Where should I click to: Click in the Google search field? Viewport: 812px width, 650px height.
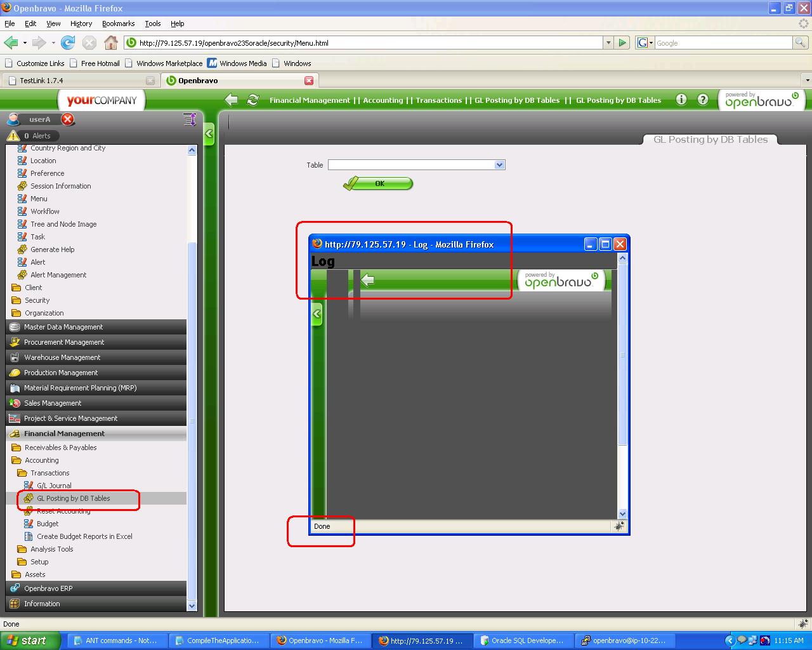(724, 43)
